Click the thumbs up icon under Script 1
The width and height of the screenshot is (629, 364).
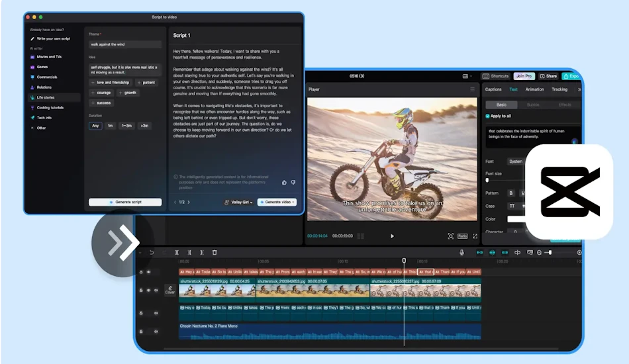(x=285, y=183)
